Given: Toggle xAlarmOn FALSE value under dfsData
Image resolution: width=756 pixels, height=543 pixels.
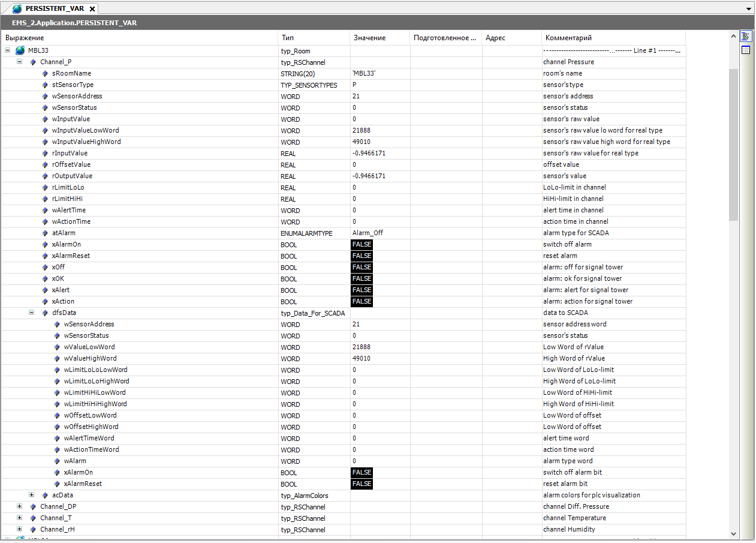Looking at the screenshot, I should 362,472.
